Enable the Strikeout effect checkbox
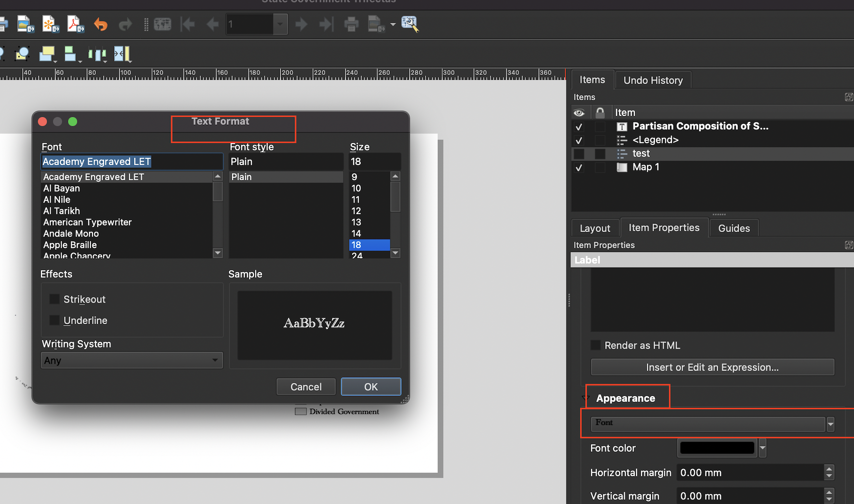The width and height of the screenshot is (854, 504). coord(55,299)
